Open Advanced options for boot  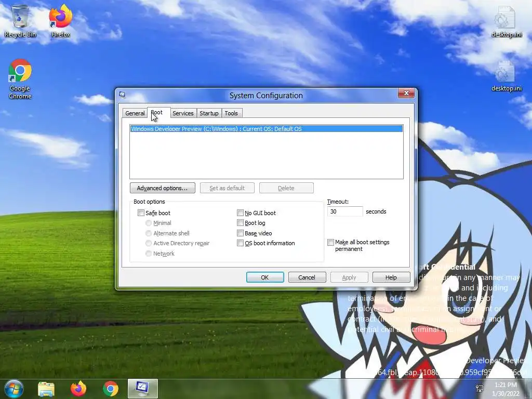(x=162, y=188)
